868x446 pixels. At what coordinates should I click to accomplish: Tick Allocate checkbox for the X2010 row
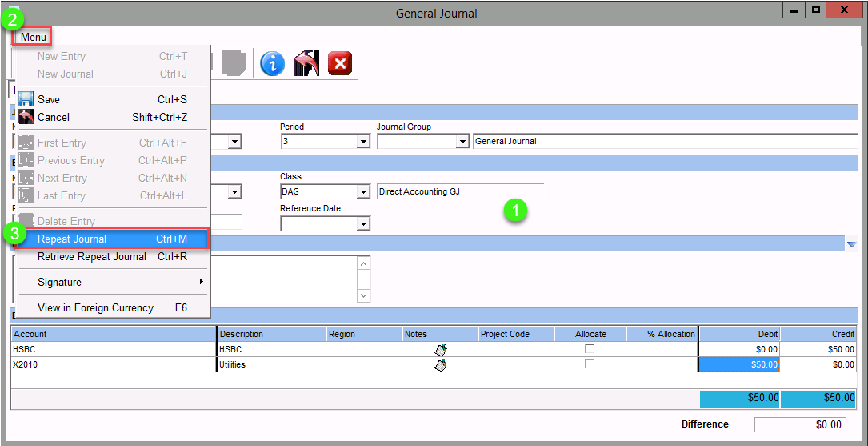590,364
